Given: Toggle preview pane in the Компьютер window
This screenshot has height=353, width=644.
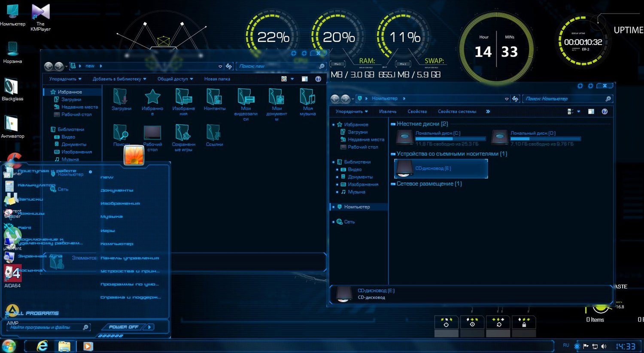Looking at the screenshot, I should (x=591, y=112).
